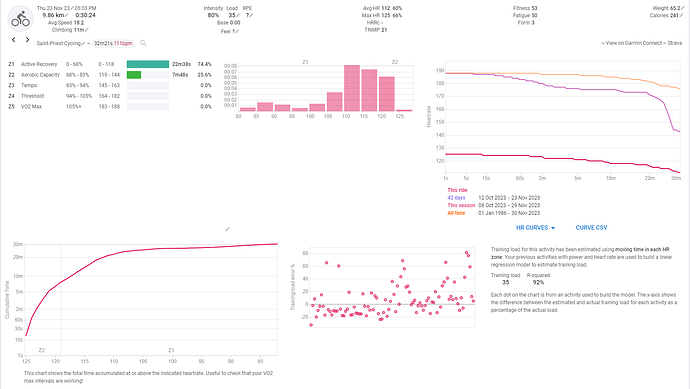Set RPE via the question mark pencil
This screenshot has width=690, height=389.
[249, 15]
